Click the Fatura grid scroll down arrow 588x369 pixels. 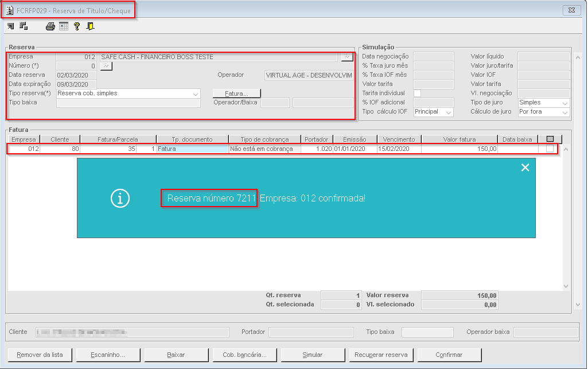tap(566, 286)
